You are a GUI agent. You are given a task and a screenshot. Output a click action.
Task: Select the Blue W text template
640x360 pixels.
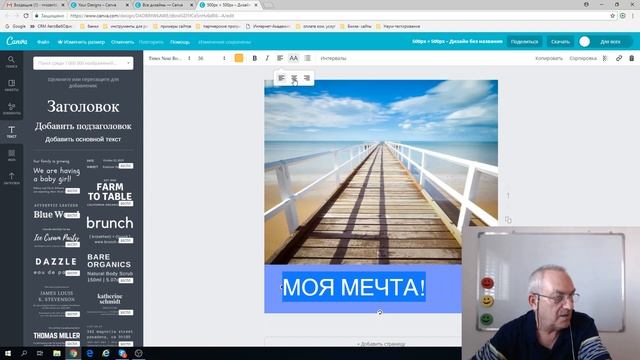[57, 211]
